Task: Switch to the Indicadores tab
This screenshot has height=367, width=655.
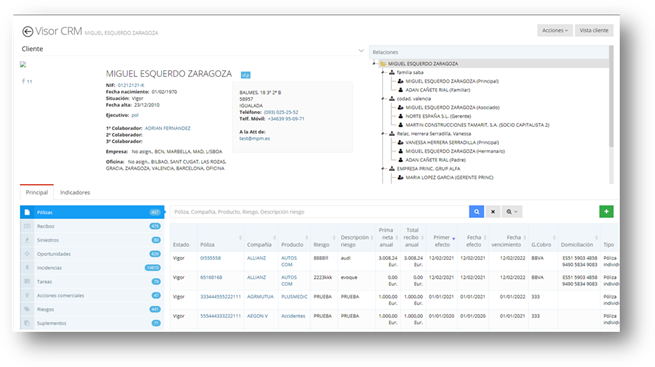Action: click(x=75, y=192)
